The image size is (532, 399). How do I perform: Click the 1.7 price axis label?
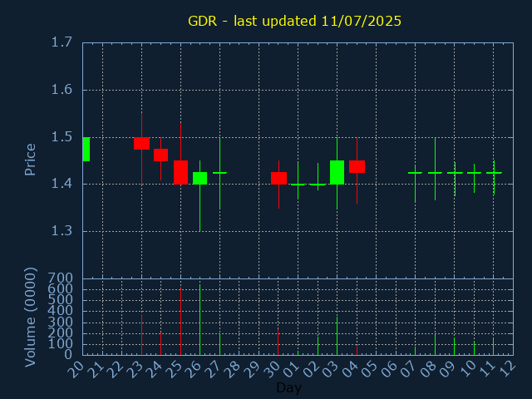point(62,42)
